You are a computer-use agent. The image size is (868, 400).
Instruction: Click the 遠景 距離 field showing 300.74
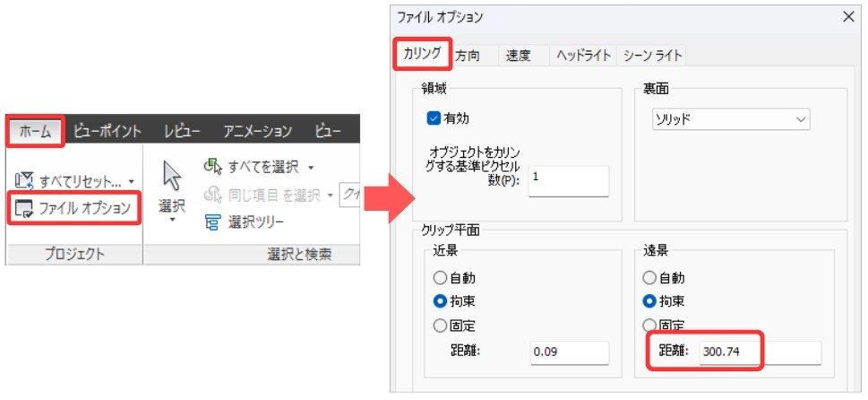[760, 352]
